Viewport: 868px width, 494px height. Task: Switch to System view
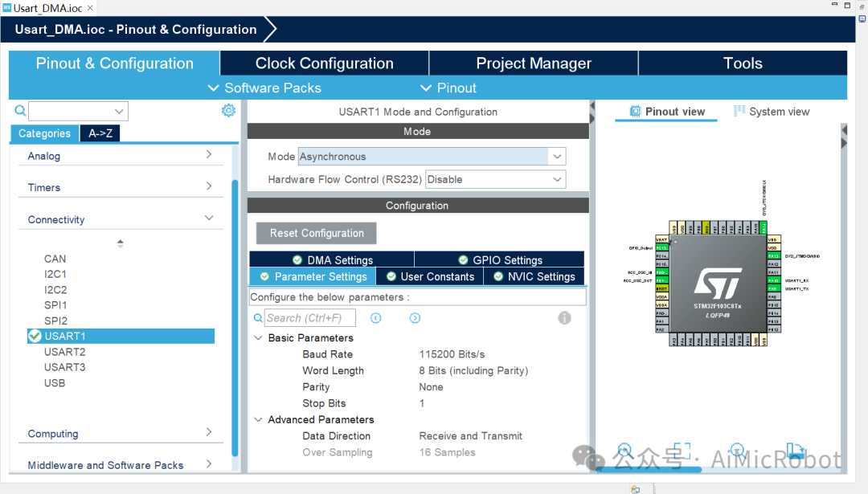point(772,111)
